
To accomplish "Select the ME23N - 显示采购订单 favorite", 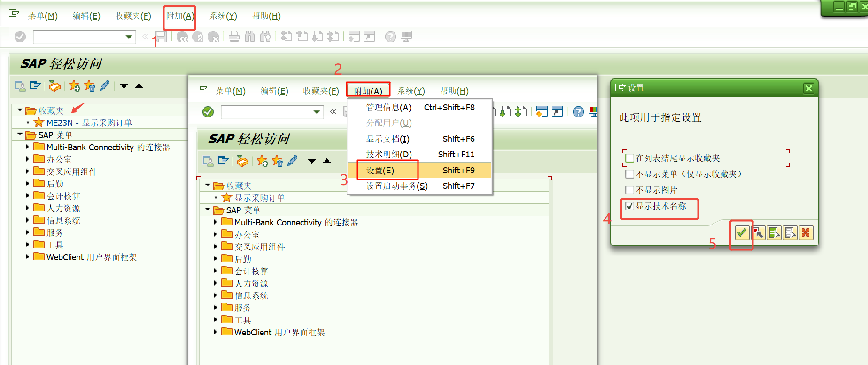I will point(89,123).
